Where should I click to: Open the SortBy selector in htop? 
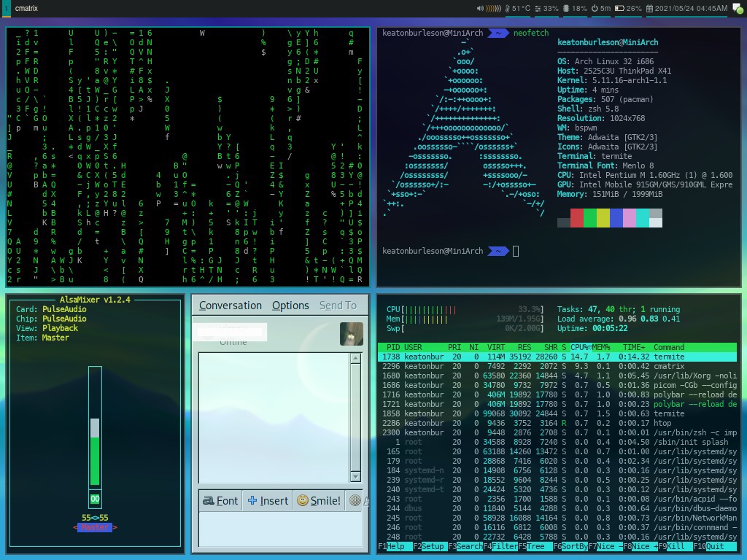click(x=570, y=545)
